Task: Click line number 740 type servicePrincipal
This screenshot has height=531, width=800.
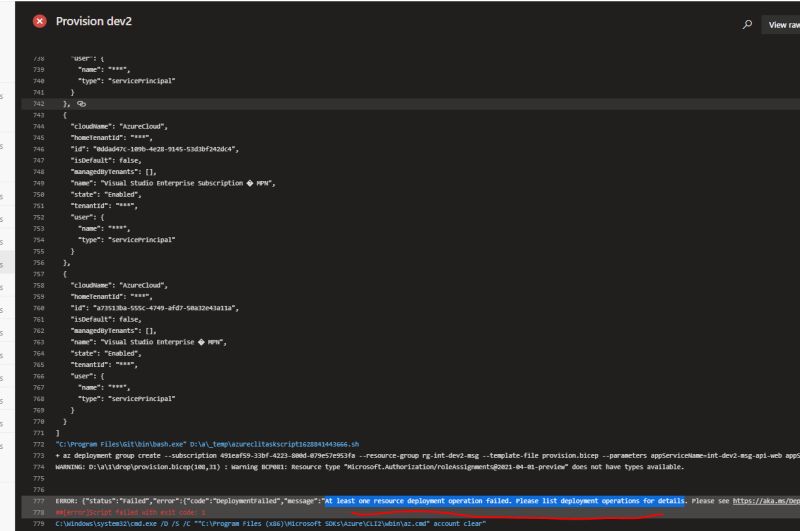Action: point(39,81)
